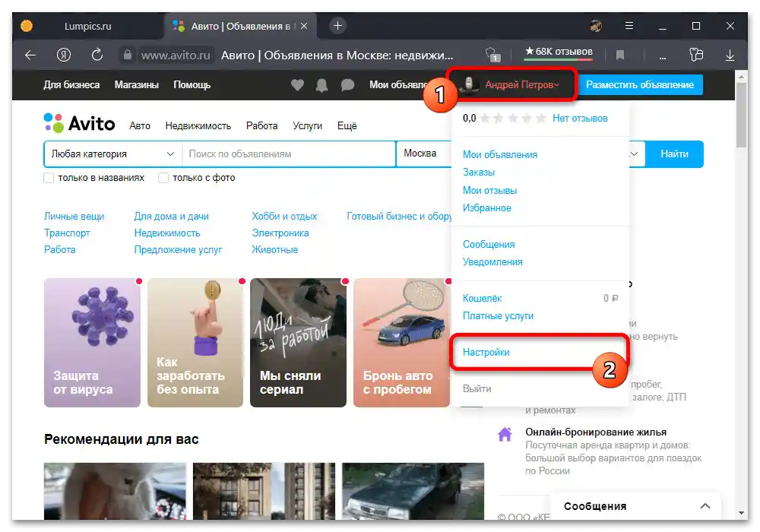Image resolution: width=760 pixels, height=532 pixels.
Task: Select Уведомления in profile menu
Action: [x=492, y=262]
